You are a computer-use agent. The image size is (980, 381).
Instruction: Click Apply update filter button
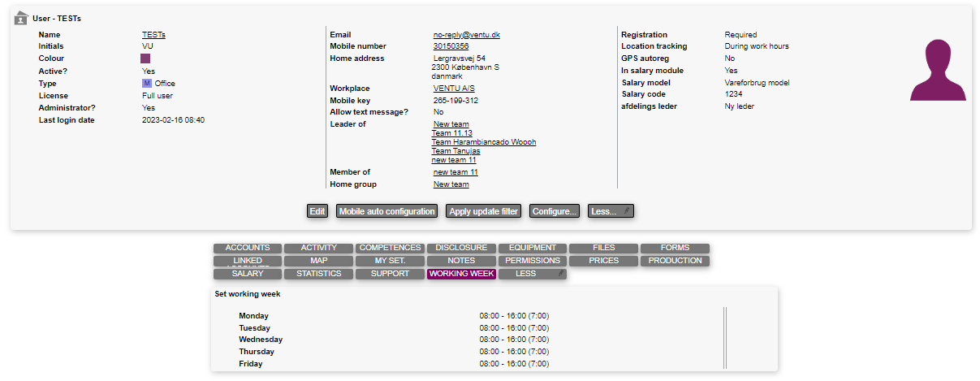pos(484,211)
